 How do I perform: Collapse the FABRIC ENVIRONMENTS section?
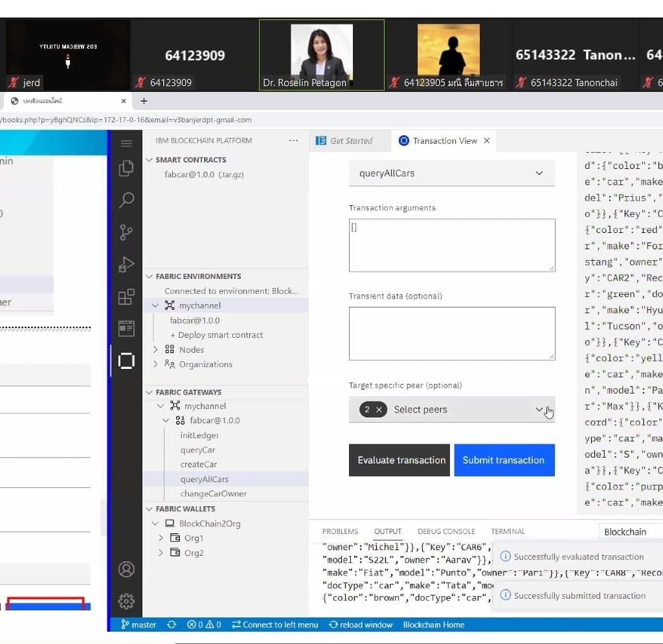coord(149,276)
